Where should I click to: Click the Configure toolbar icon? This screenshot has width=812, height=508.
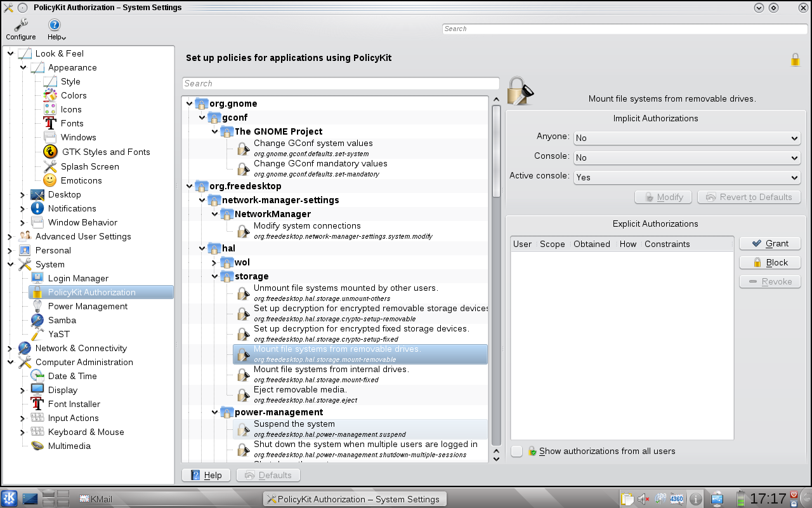[x=21, y=25]
